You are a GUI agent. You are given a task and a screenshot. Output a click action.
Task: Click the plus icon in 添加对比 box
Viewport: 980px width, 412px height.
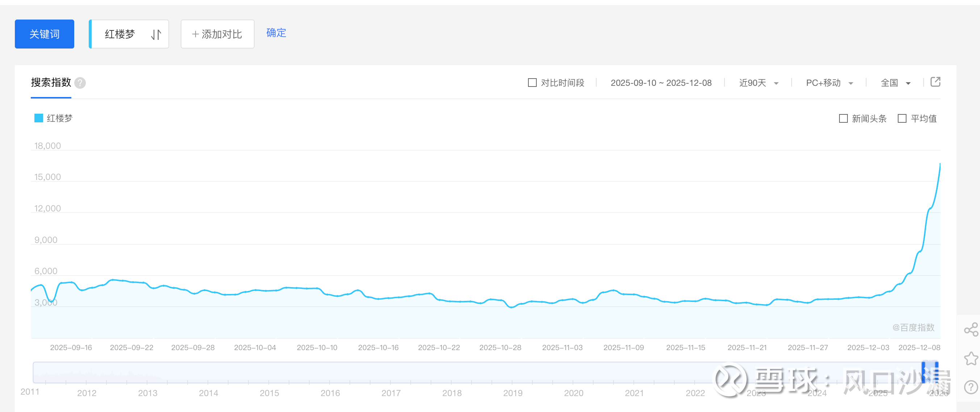(196, 34)
